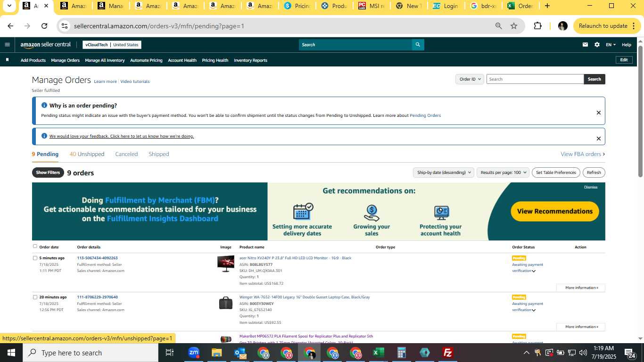This screenshot has width=644, height=362.
Task: Click the Show Filters button
Action: (x=48, y=173)
